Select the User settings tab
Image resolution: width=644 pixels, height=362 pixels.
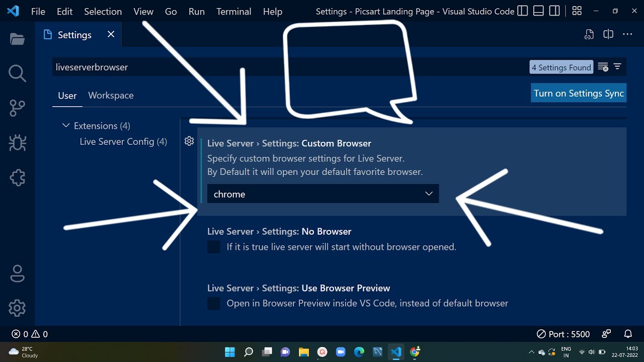(x=67, y=96)
